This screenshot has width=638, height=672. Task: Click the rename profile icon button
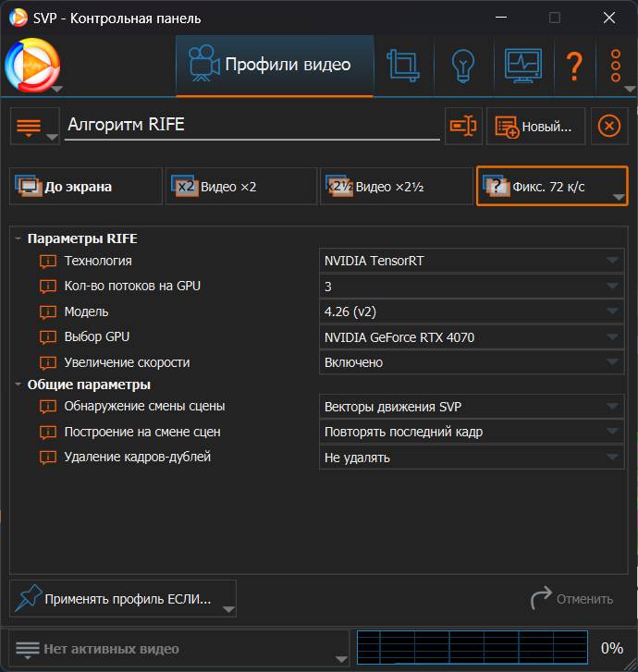[x=463, y=126]
